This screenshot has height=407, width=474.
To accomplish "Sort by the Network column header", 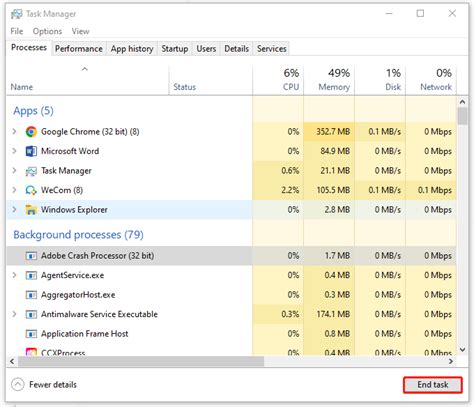I will pos(431,81).
